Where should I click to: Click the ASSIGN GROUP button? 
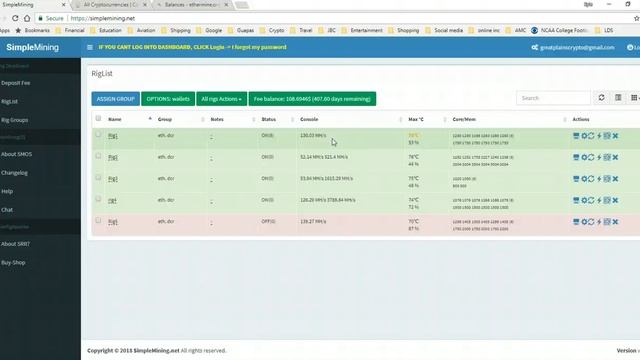116,99
